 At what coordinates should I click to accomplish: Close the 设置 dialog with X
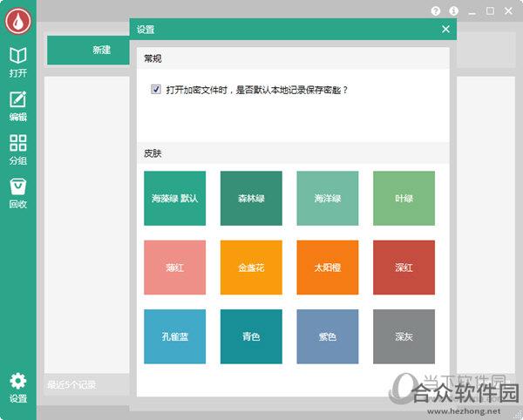(x=445, y=29)
